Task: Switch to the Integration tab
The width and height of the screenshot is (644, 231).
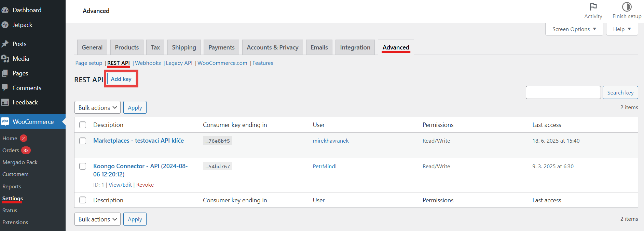Action: click(355, 47)
